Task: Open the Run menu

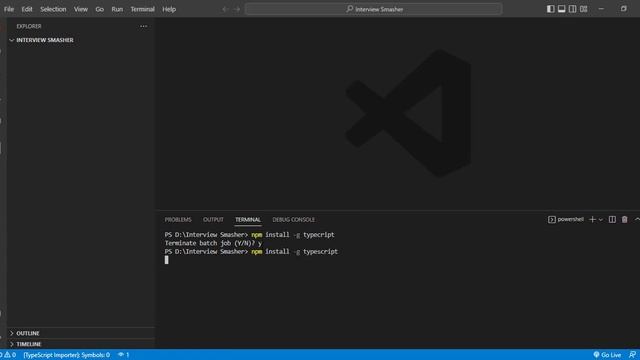Action: point(117,9)
